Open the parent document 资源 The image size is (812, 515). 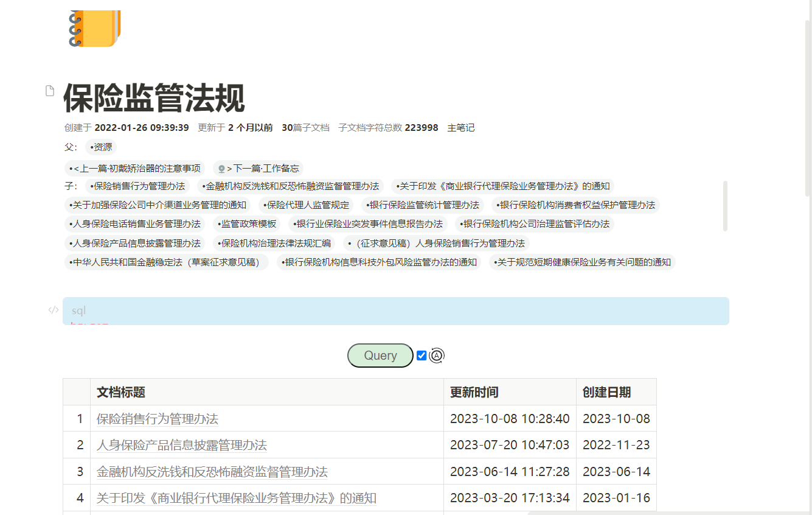coord(100,147)
